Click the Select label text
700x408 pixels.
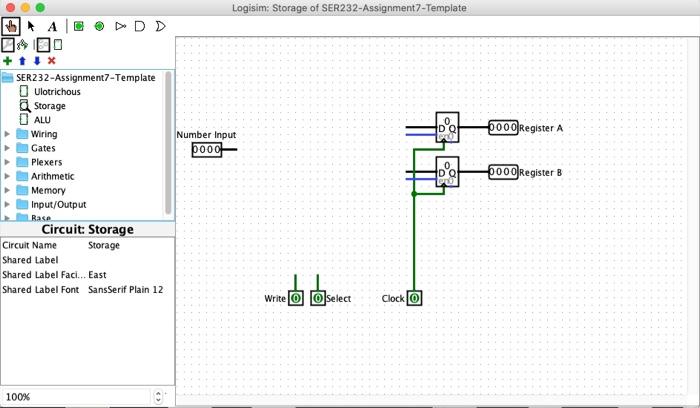pos(338,299)
